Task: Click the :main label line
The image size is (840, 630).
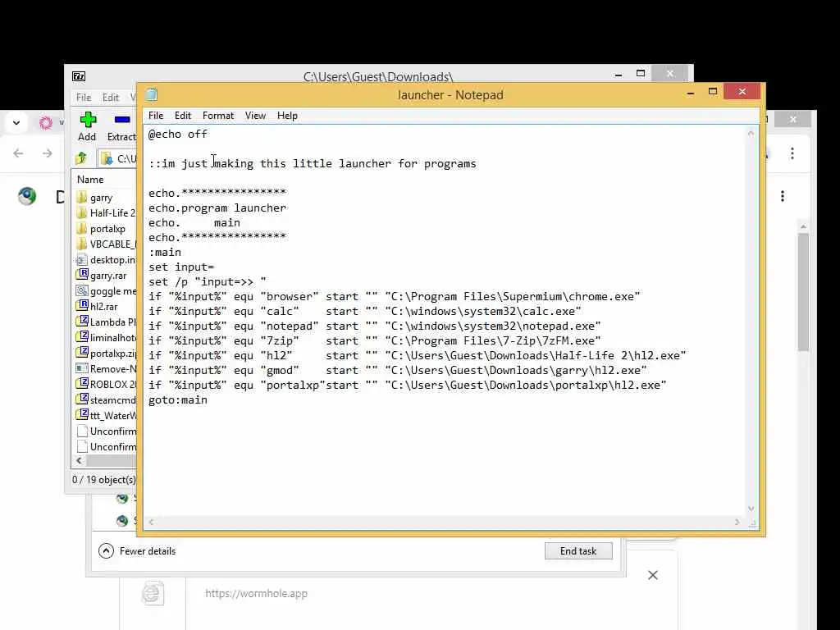Action: 165,253
